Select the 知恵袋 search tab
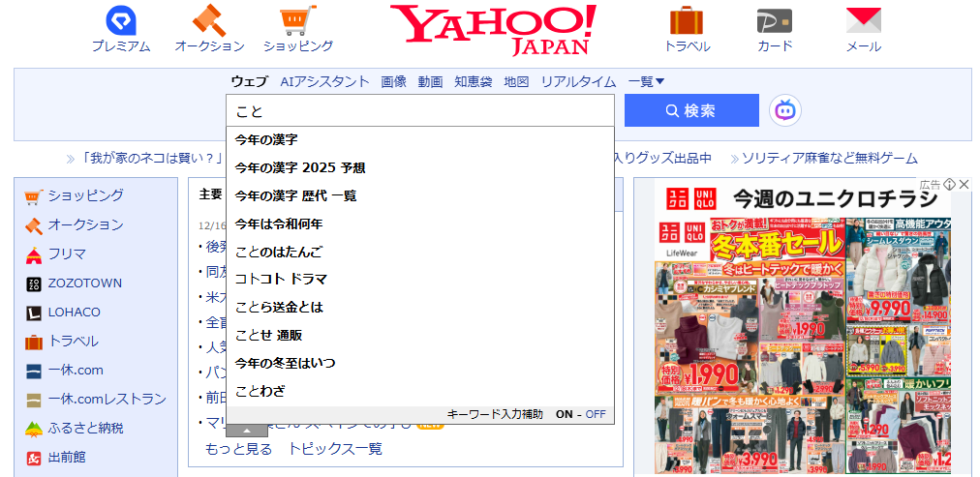The width and height of the screenshot is (980, 477). (x=474, y=81)
